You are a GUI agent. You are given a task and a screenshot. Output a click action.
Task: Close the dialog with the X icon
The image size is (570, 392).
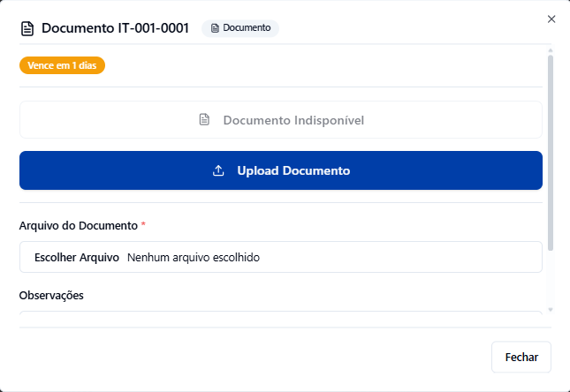pyautogui.click(x=551, y=19)
